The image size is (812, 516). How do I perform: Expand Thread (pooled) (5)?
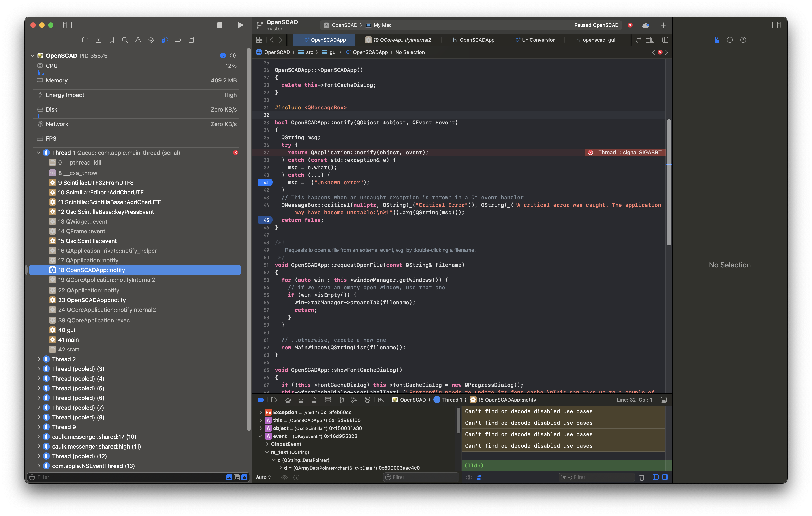coord(39,388)
